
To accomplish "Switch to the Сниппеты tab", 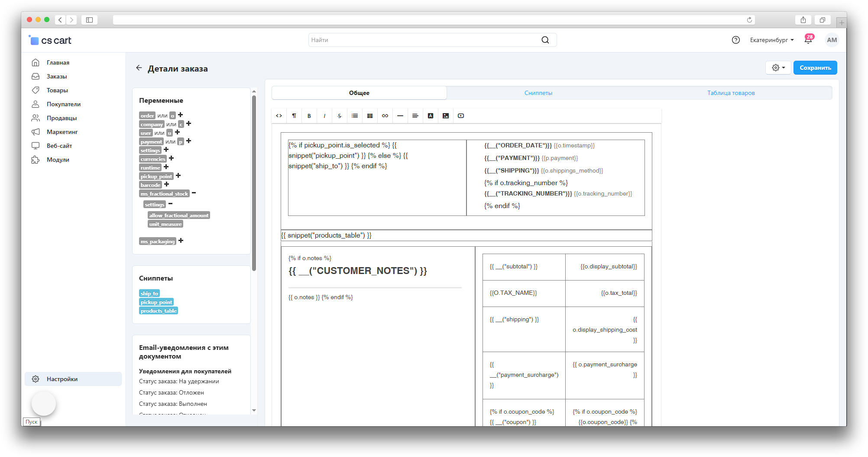I will tap(538, 93).
